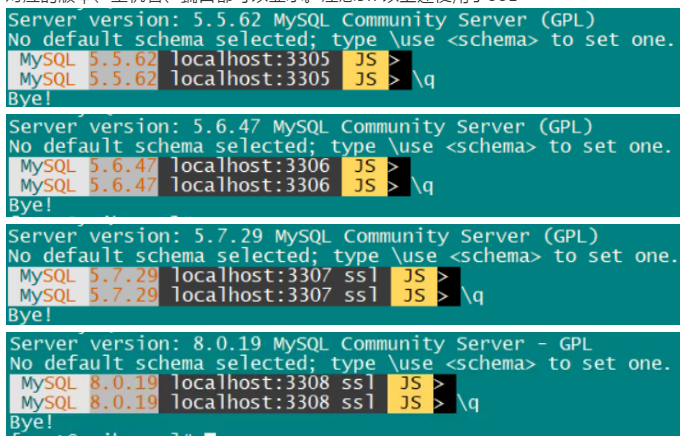Click the empty "MySQL 8.0.19 localhost:3308 ssl" prompt line

pyautogui.click(x=233, y=384)
